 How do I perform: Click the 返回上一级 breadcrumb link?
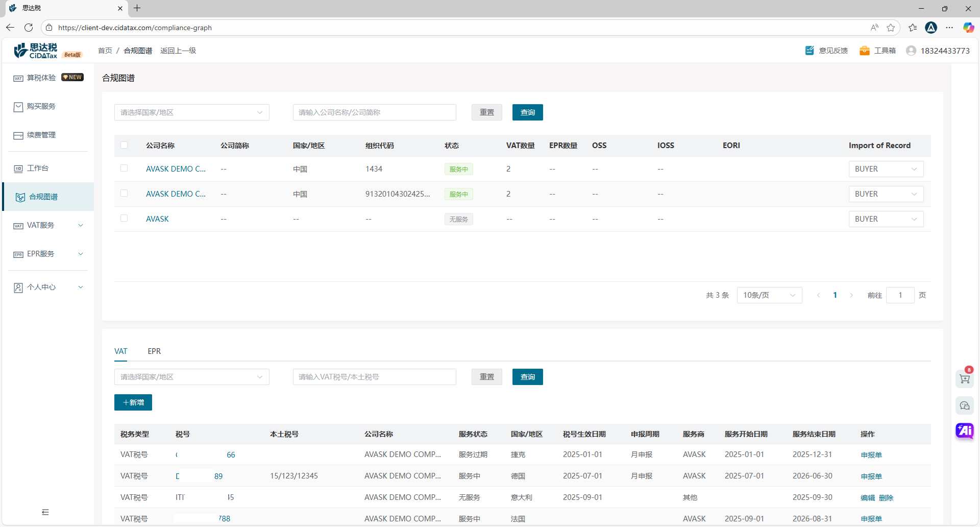pos(178,51)
